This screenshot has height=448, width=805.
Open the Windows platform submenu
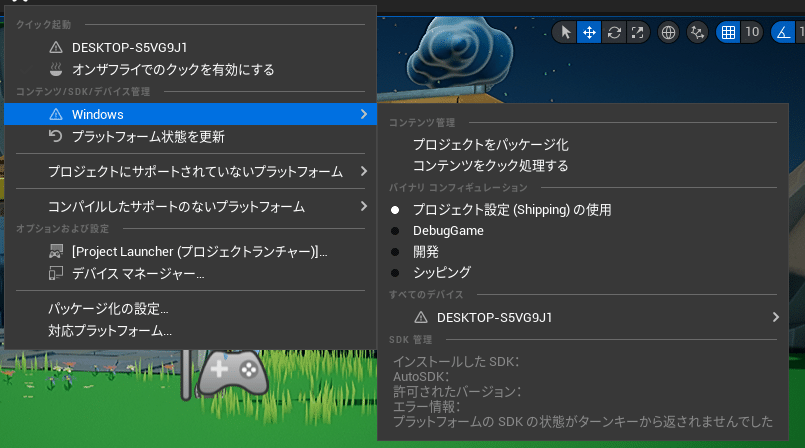pos(190,114)
